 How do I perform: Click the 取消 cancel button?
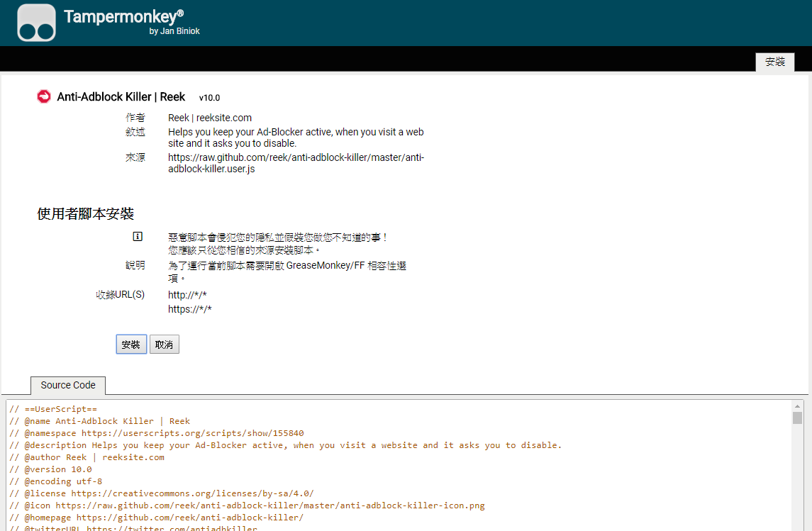click(164, 345)
